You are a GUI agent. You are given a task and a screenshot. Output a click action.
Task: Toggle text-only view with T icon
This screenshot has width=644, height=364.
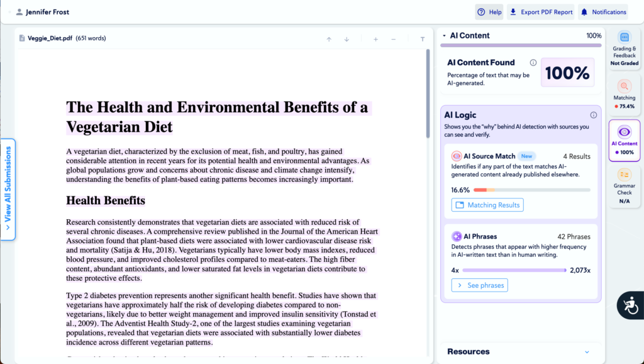pyautogui.click(x=422, y=39)
